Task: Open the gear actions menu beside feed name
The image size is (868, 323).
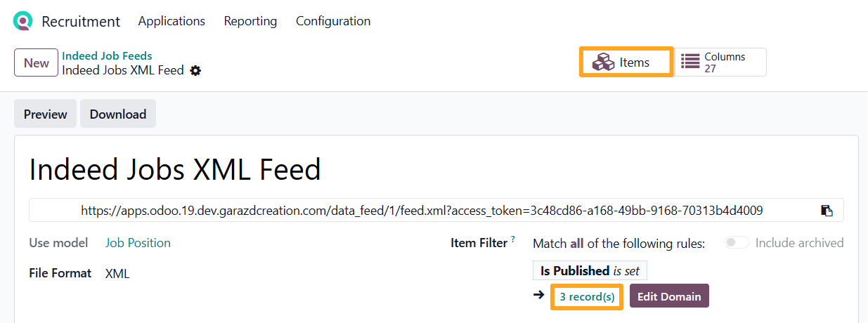Action: tap(195, 70)
